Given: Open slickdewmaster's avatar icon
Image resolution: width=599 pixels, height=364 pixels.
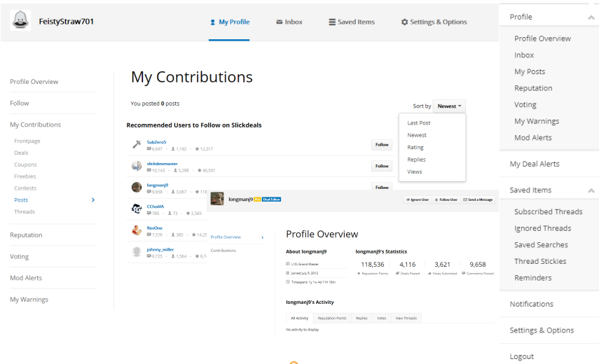Looking at the screenshot, I should click(x=137, y=166).
